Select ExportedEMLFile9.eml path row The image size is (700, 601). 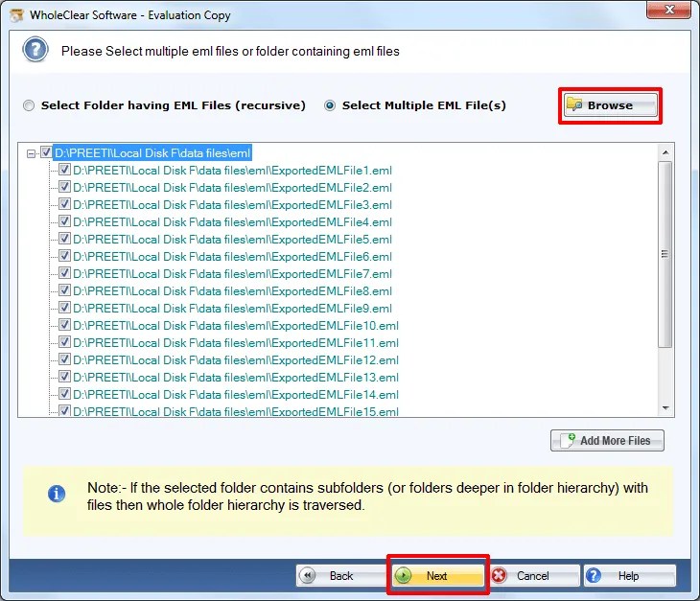(232, 309)
